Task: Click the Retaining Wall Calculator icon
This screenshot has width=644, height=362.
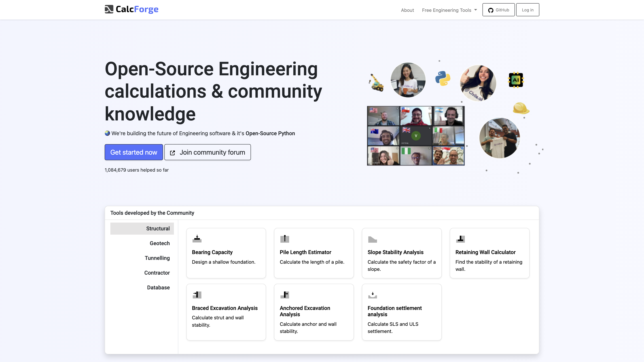Action: click(x=460, y=239)
